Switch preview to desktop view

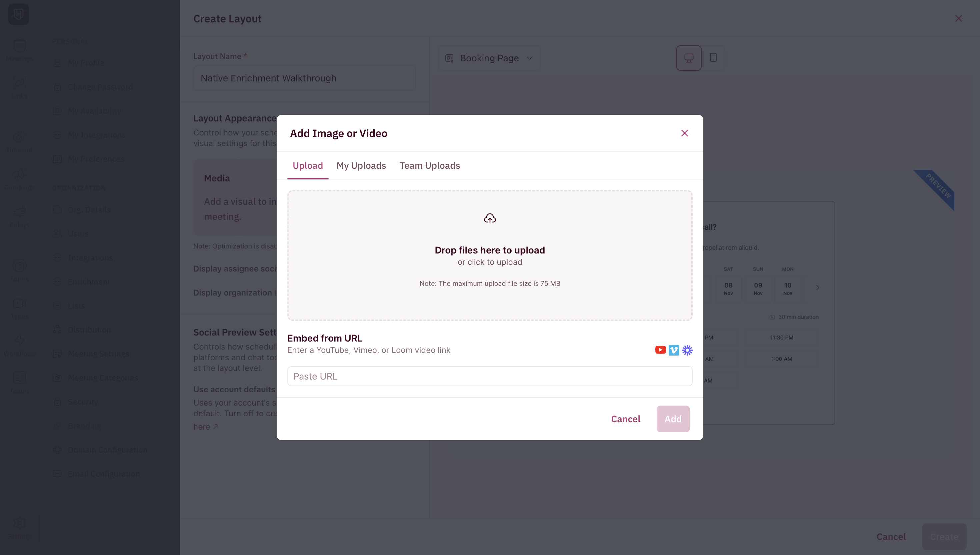(x=689, y=58)
